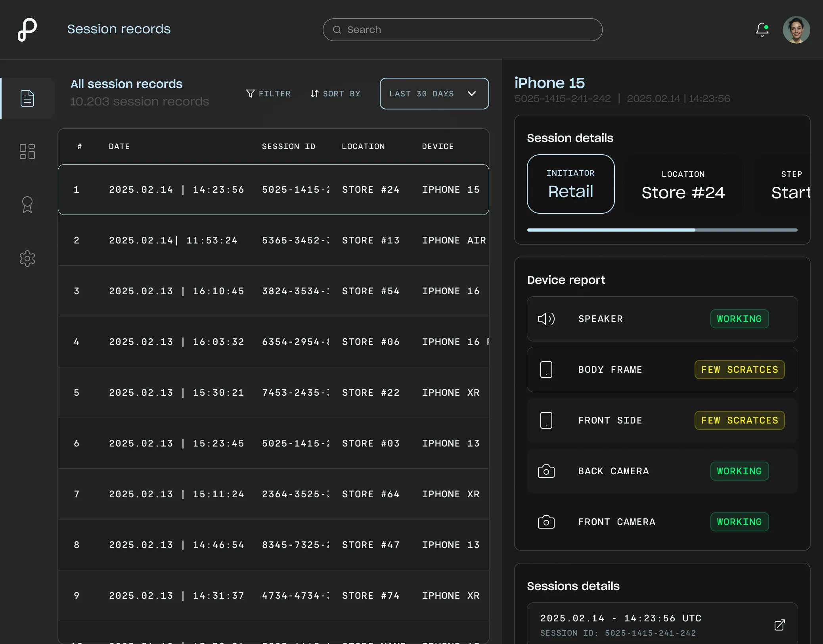The height and width of the screenshot is (644, 823).
Task: Open the Filter options
Action: click(268, 94)
